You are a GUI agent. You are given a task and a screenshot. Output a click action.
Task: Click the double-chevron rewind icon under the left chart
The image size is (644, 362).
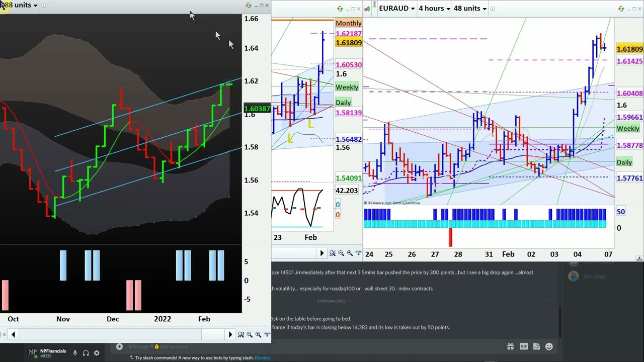pyautogui.click(x=4, y=335)
